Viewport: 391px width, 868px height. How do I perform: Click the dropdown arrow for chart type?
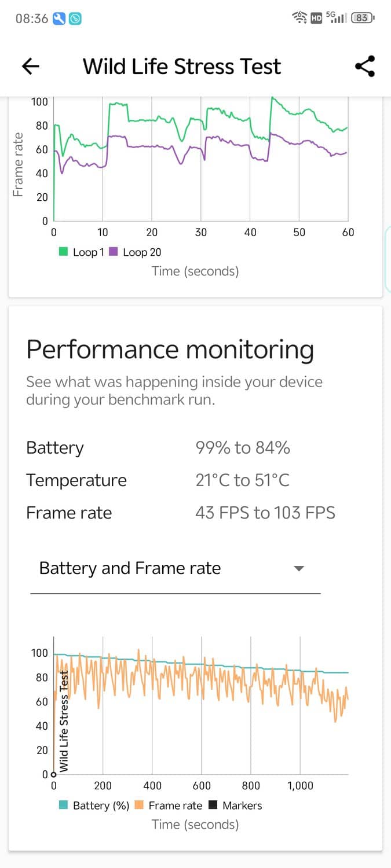[x=299, y=569]
